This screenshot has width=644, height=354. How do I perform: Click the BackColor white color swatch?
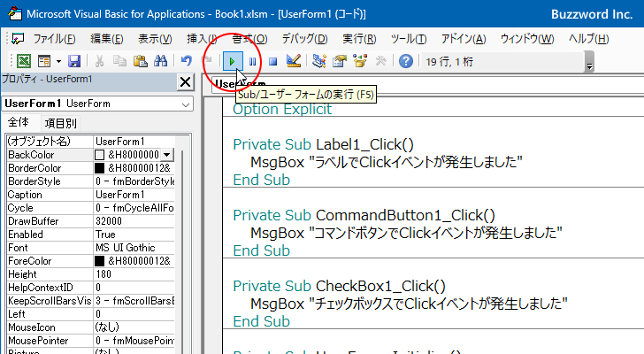pos(99,155)
